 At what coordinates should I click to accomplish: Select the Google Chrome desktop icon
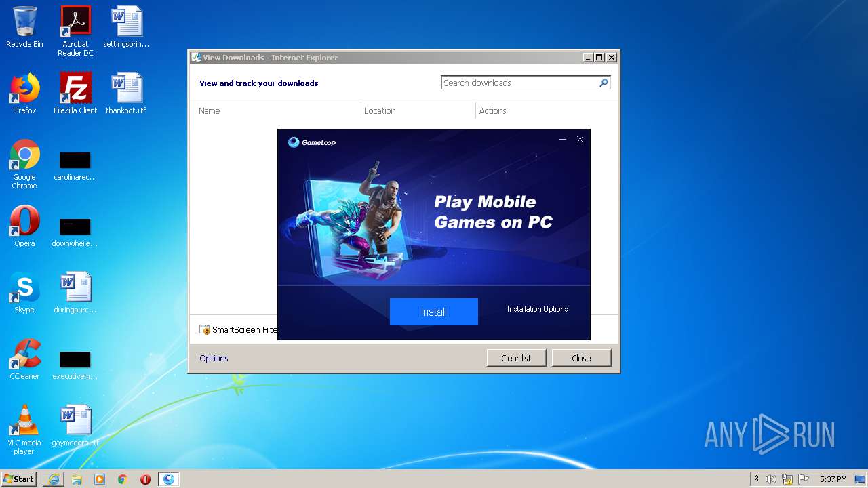[24, 164]
